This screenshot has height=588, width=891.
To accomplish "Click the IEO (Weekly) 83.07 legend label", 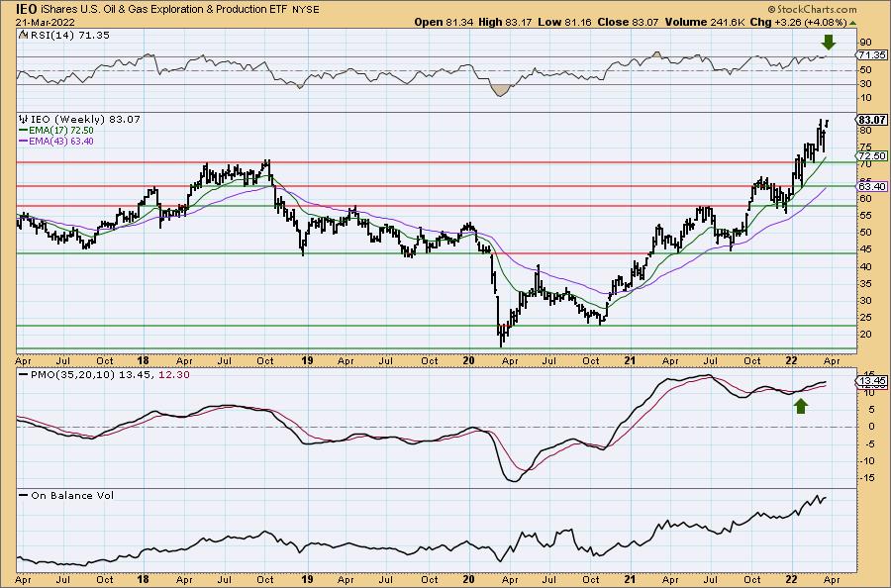I will click(85, 120).
